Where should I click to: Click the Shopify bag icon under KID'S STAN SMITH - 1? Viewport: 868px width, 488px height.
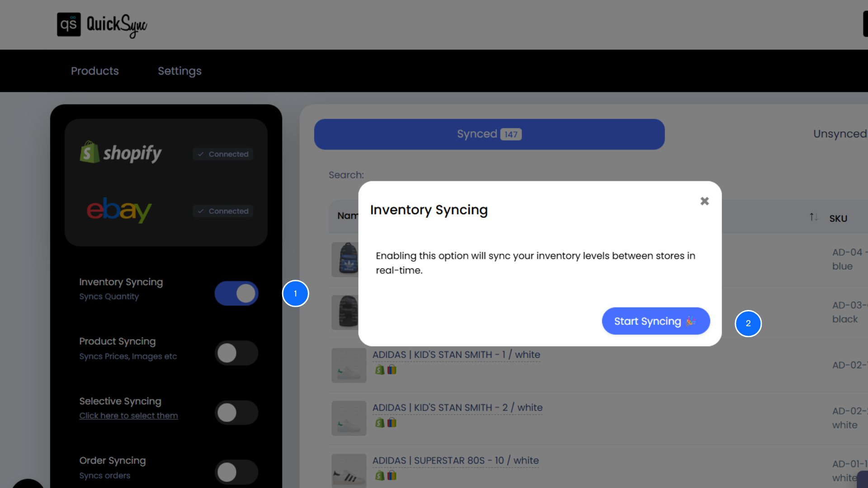[x=379, y=370]
